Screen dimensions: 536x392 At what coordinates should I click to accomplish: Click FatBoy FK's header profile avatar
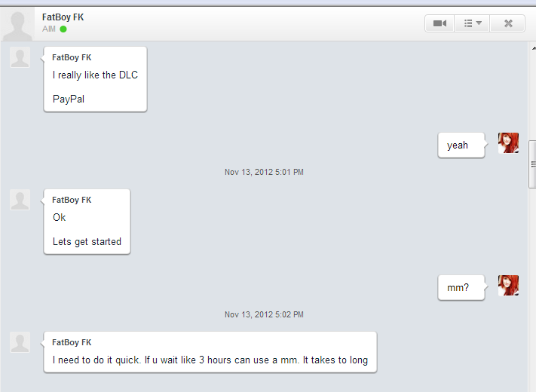click(x=17, y=25)
